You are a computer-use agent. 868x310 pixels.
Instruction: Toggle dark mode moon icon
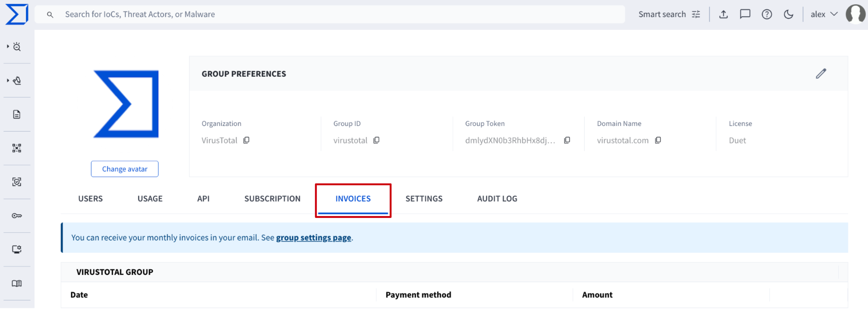[789, 14]
